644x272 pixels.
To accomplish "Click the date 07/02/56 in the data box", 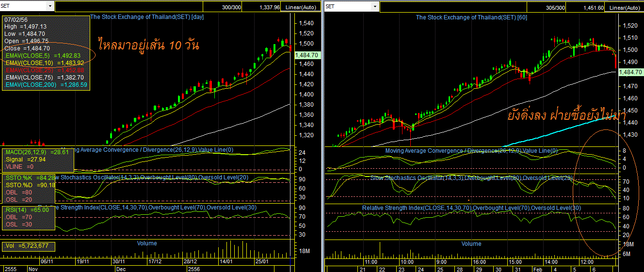I will [16, 19].
